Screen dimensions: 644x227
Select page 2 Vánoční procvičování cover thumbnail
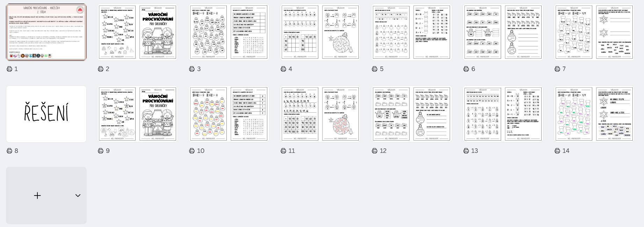tap(137, 32)
